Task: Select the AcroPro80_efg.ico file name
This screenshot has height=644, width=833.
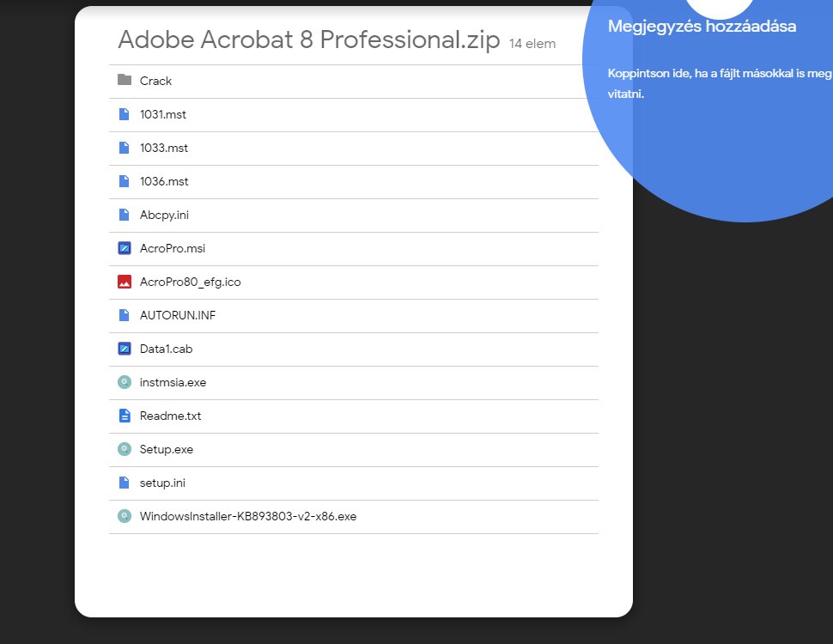Action: (190, 283)
